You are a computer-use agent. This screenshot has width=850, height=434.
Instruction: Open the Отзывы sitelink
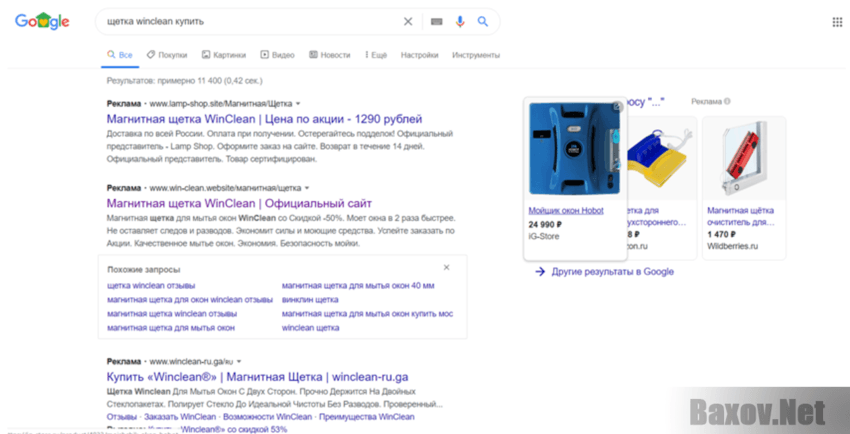tap(122, 417)
